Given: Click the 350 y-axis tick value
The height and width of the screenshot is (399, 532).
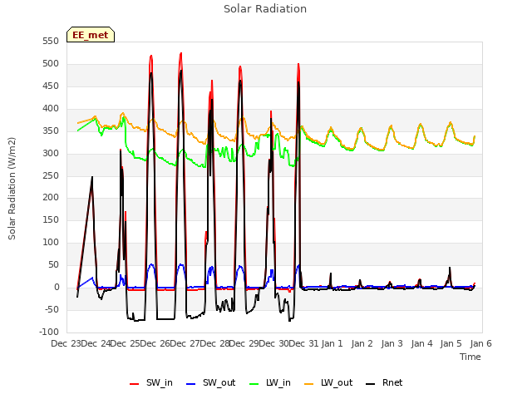Looking at the screenshot, I should pos(51,131).
